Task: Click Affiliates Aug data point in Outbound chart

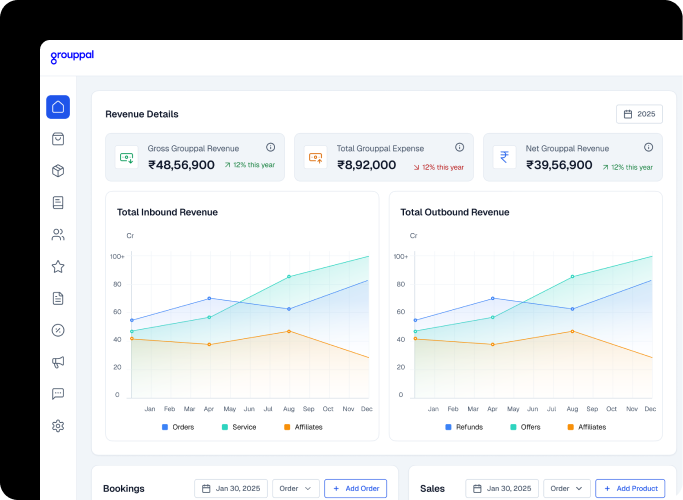Action: pos(572,331)
